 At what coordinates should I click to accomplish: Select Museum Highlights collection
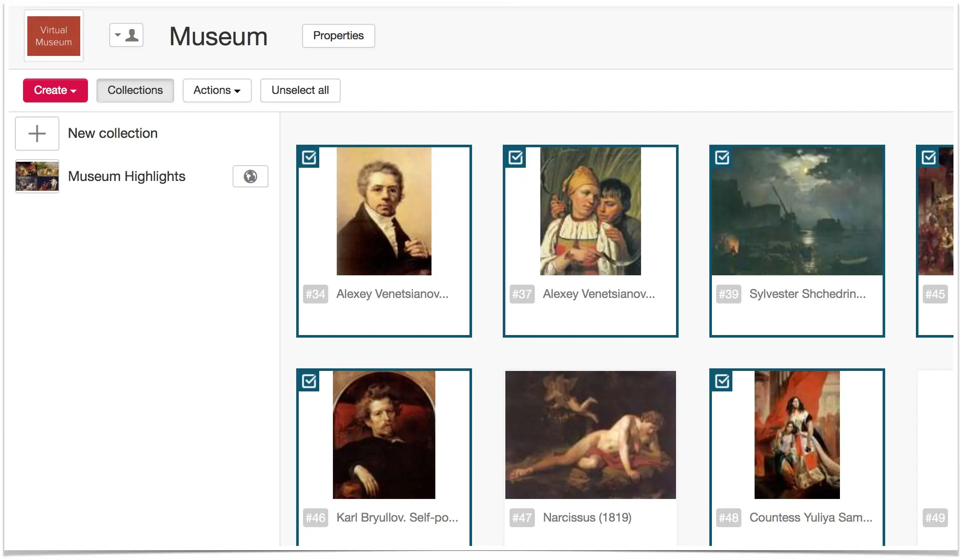pyautogui.click(x=127, y=176)
